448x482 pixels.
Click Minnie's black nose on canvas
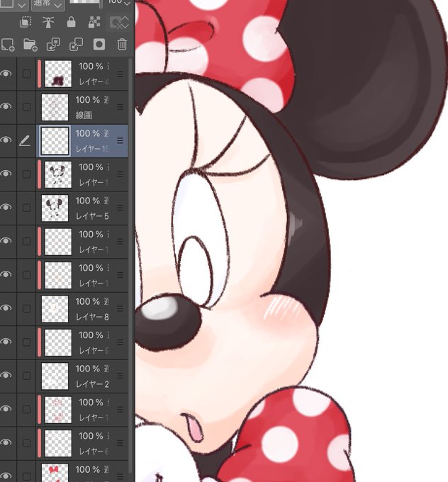click(x=169, y=323)
